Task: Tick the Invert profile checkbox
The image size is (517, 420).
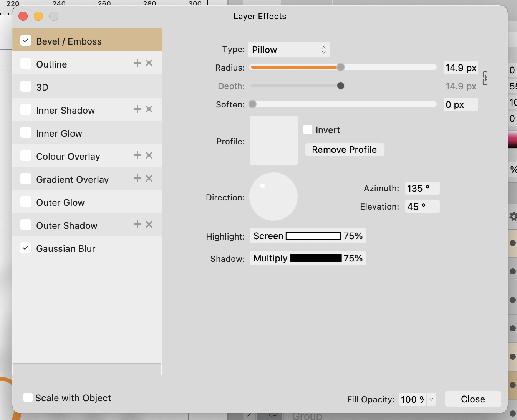Action: point(308,129)
